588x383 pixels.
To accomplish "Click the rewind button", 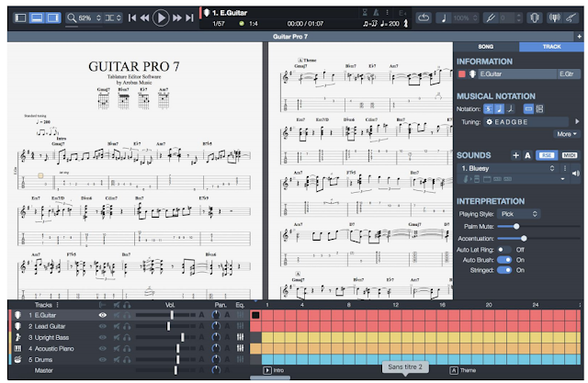I will 144,17.
